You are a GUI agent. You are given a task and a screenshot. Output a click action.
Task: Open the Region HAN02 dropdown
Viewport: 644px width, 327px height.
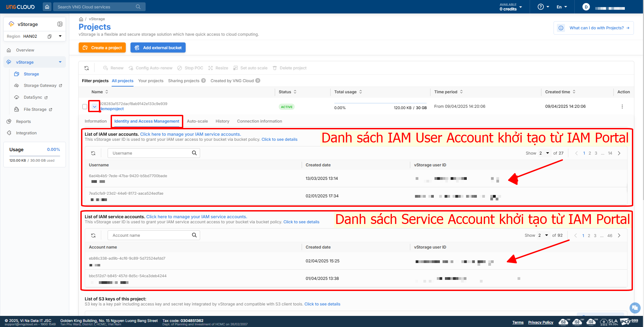point(60,36)
